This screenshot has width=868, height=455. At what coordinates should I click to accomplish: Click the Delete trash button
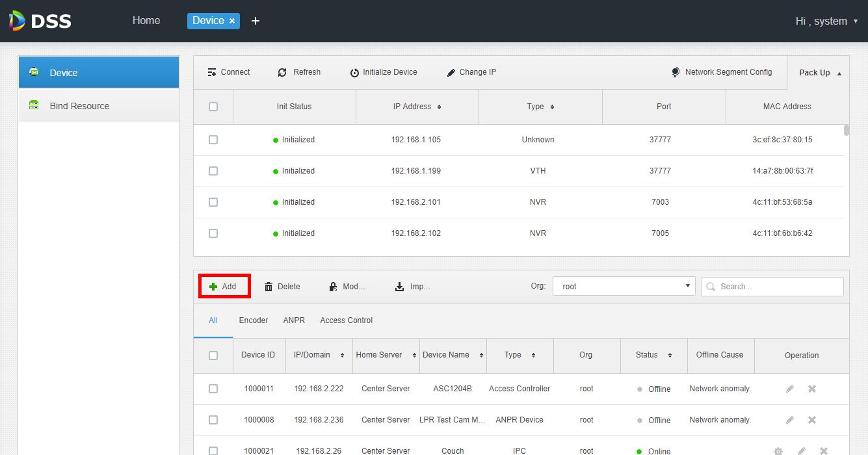click(282, 287)
